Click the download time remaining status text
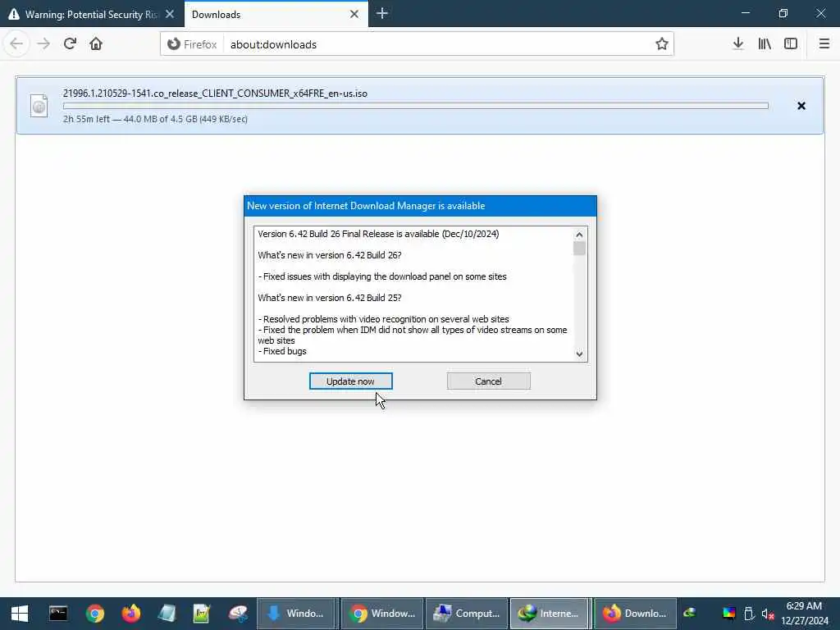The height and width of the screenshot is (630, 840). [x=155, y=119]
